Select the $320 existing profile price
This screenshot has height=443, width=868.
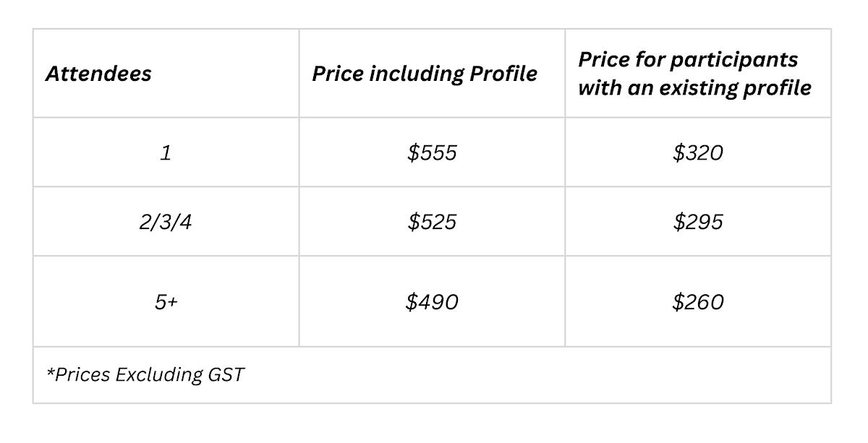698,153
